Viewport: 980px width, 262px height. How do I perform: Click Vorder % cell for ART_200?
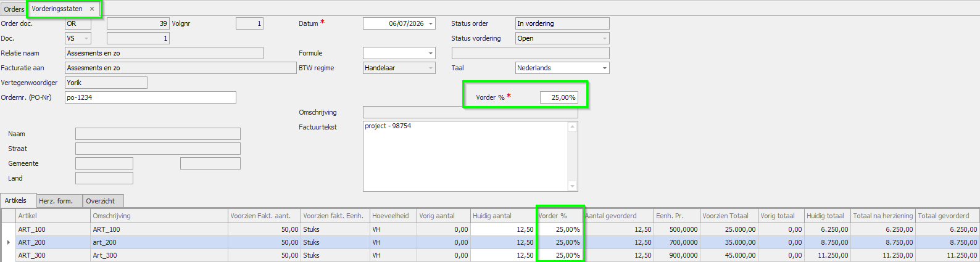pos(559,242)
